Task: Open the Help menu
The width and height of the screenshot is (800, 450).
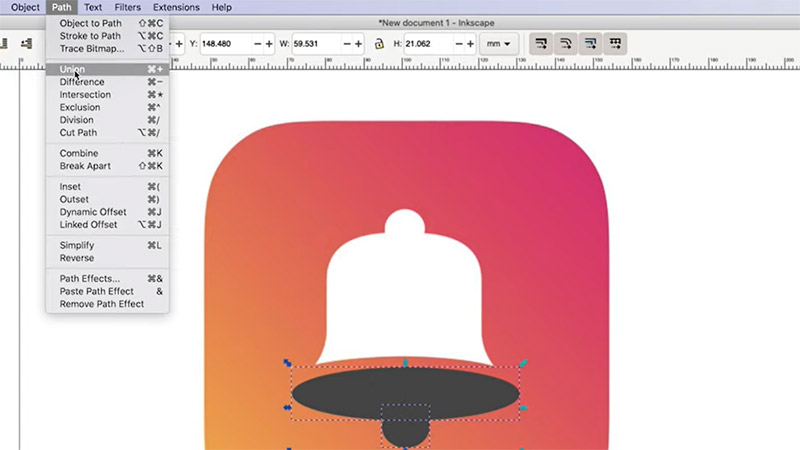Action: [x=221, y=7]
